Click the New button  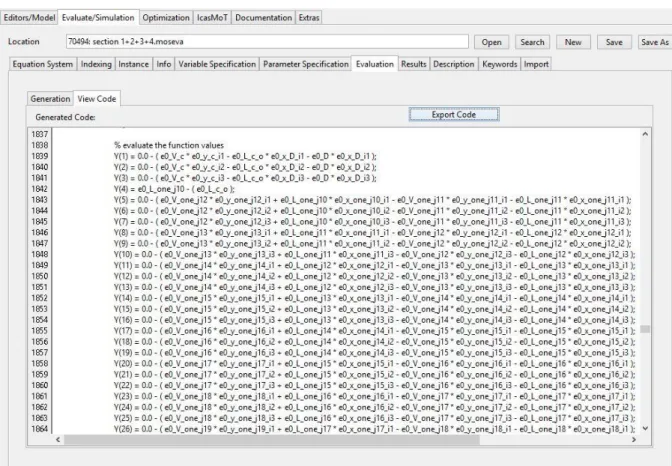coord(573,42)
